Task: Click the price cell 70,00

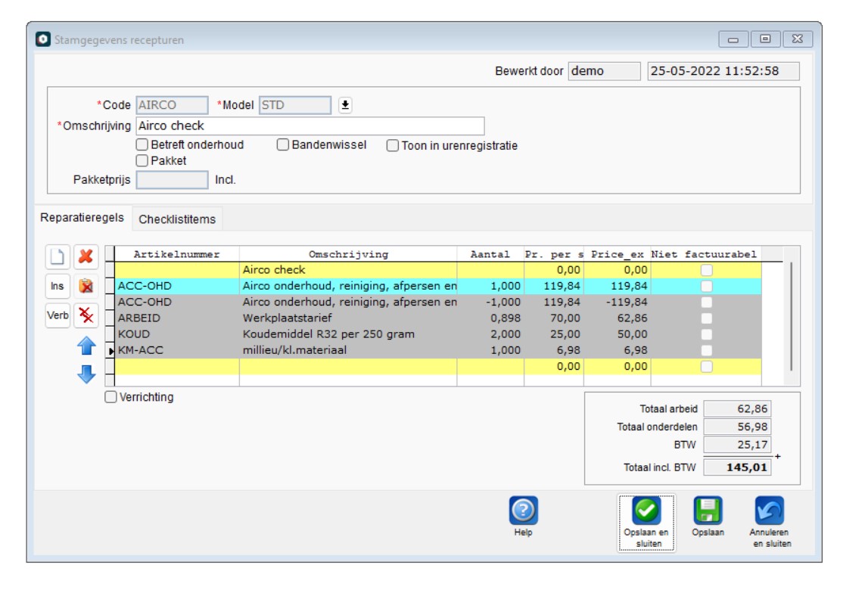Action: tap(554, 318)
